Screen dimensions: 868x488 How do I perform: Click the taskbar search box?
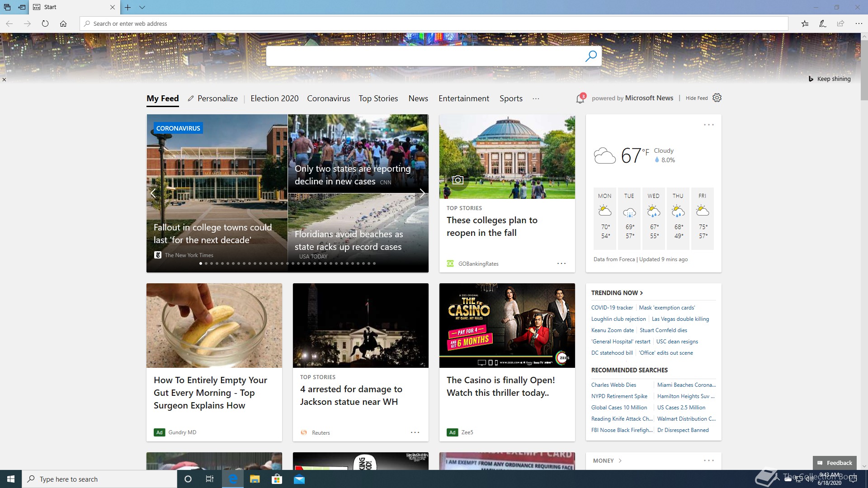pyautogui.click(x=99, y=479)
